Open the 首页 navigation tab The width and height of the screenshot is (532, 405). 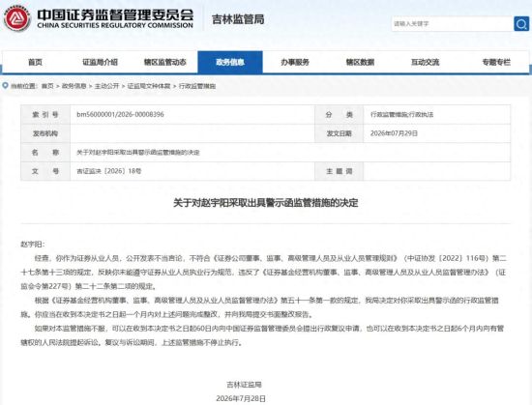[x=35, y=63]
